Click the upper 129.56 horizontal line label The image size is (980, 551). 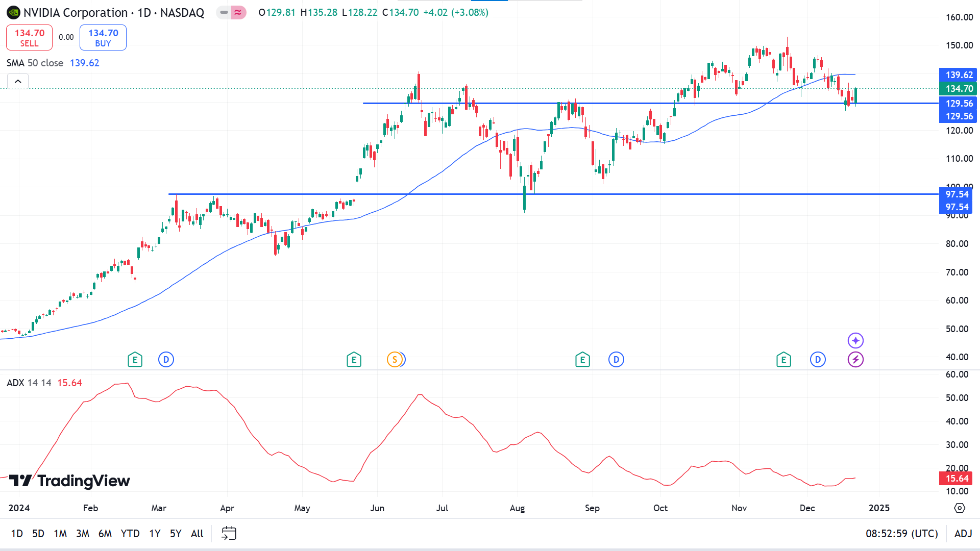point(959,103)
